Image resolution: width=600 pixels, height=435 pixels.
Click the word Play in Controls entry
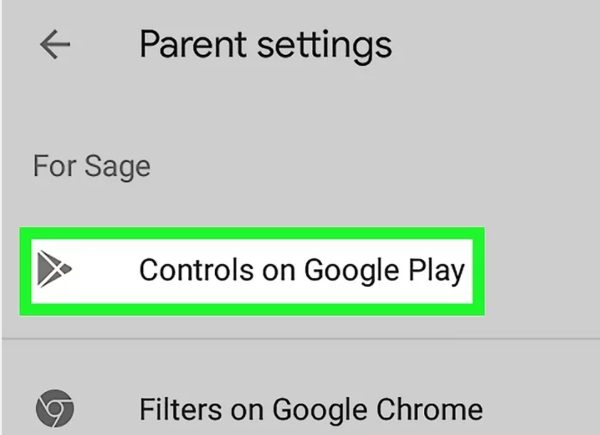click(x=437, y=272)
